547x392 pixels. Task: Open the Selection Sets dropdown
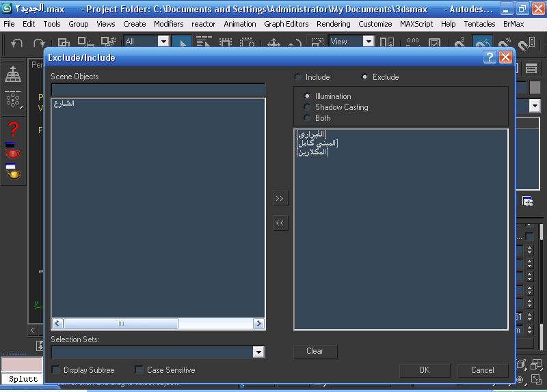pos(258,352)
